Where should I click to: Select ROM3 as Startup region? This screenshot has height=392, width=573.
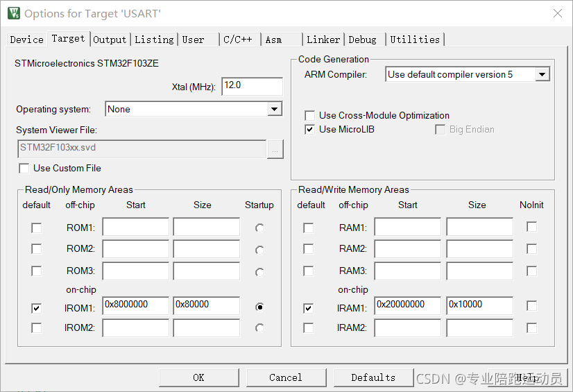coord(260,272)
